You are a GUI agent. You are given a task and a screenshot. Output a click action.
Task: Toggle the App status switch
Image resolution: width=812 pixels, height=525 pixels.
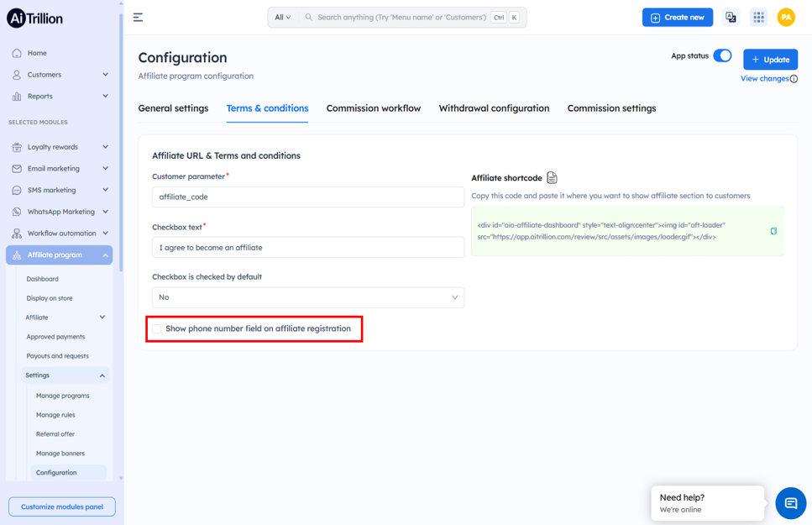pyautogui.click(x=722, y=55)
